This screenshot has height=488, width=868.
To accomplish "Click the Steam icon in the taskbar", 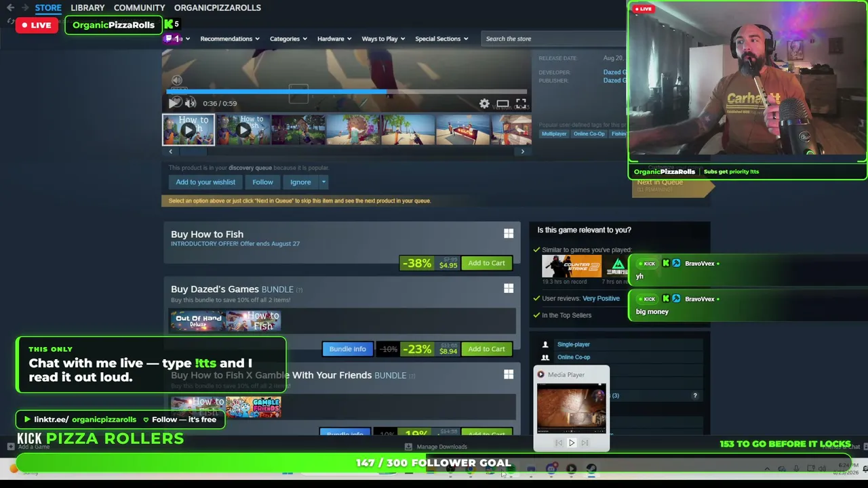I will [591, 468].
